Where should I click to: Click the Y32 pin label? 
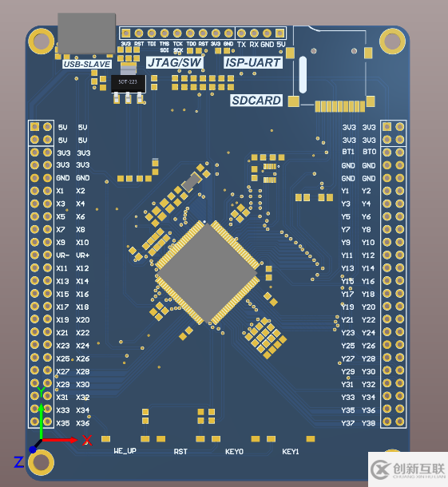click(x=368, y=385)
